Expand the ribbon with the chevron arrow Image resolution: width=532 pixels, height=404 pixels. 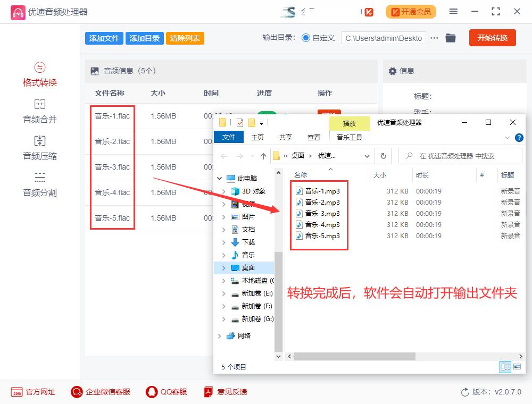point(508,137)
